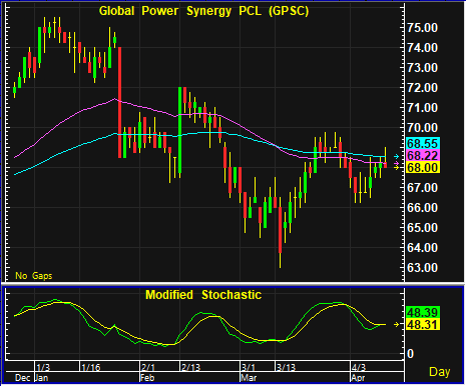
Task: Click the 2/13 date marker
Action: (191, 368)
